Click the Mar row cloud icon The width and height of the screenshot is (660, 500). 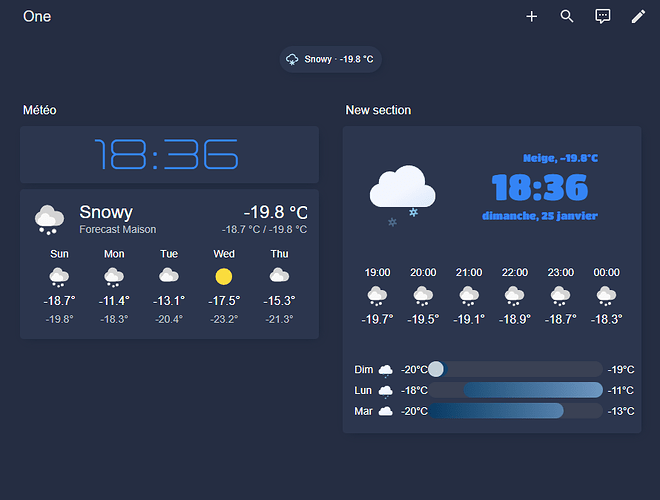click(386, 412)
